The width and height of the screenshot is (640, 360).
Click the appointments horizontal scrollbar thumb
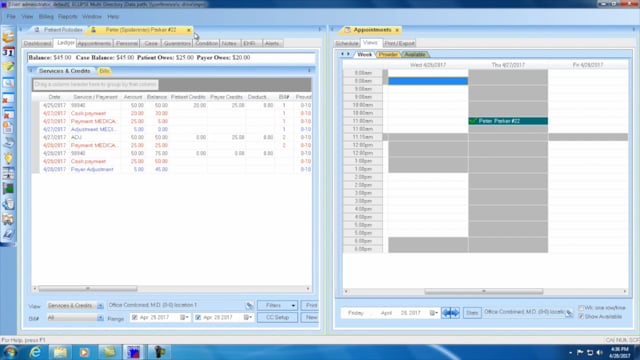[484, 291]
